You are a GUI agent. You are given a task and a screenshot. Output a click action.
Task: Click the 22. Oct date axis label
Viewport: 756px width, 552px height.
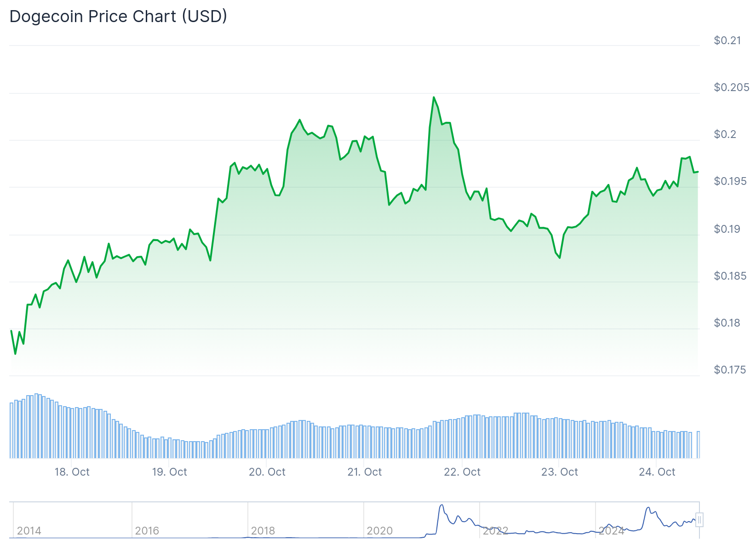pos(462,472)
